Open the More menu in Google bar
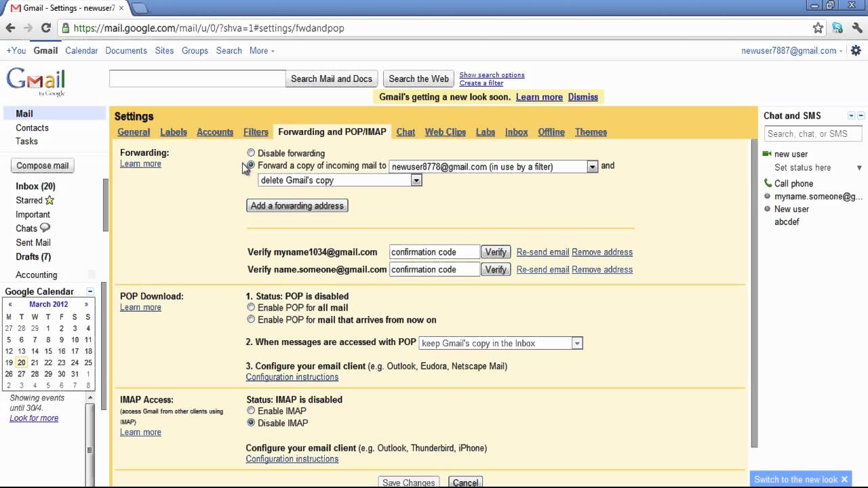 [x=262, y=51]
